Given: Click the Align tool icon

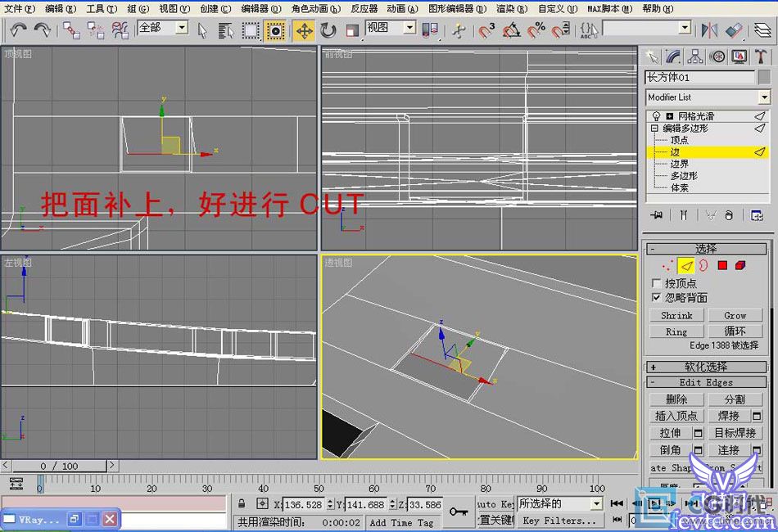Looking at the screenshot, I should 734,31.
